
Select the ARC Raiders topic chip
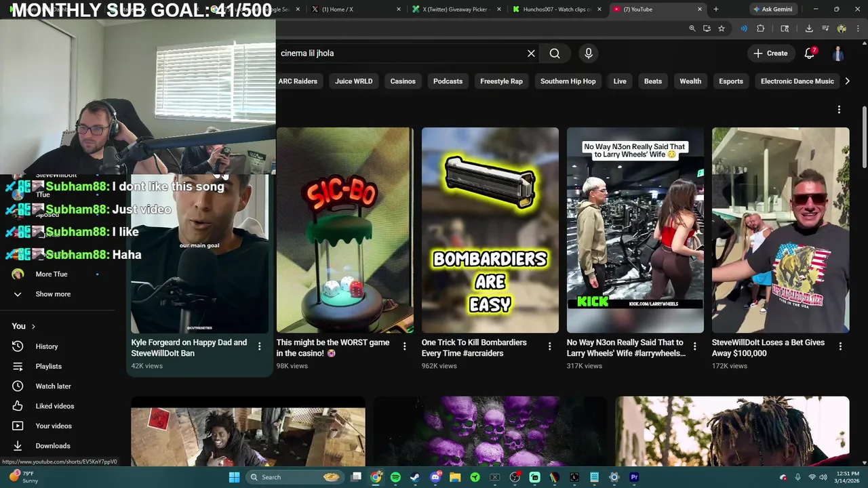[298, 81]
